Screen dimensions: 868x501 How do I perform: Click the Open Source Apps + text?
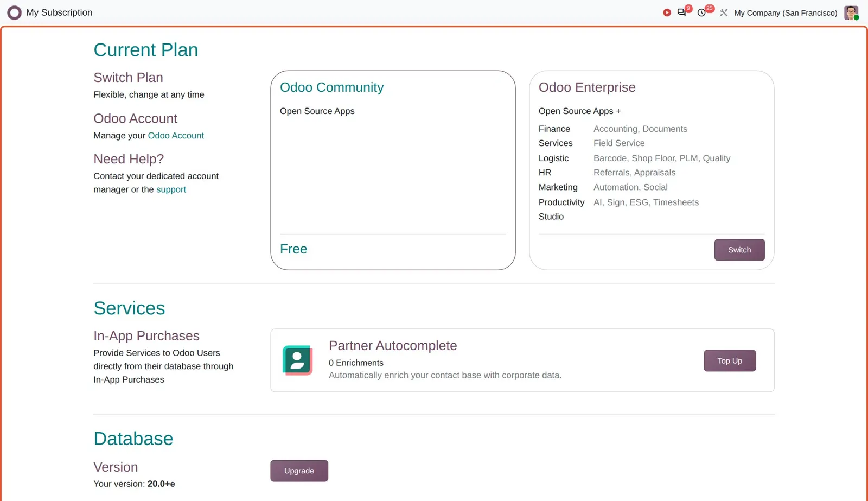point(579,111)
